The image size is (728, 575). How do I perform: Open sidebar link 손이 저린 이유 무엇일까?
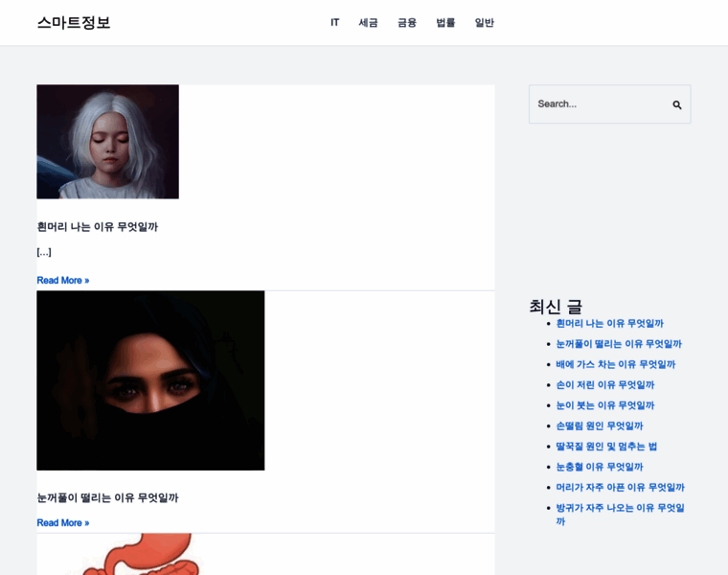point(605,384)
